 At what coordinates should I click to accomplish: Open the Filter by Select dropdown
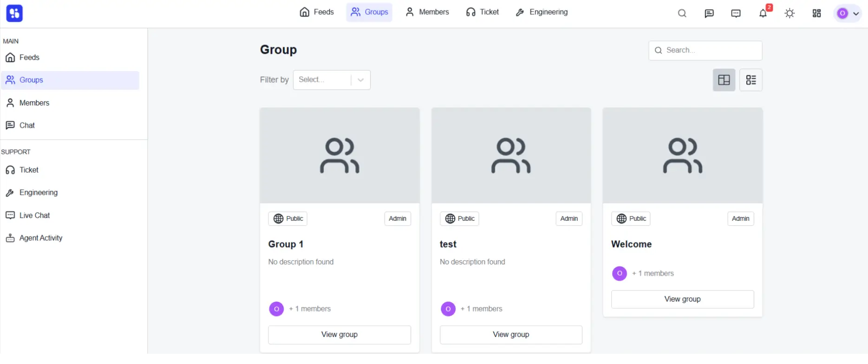coord(332,80)
